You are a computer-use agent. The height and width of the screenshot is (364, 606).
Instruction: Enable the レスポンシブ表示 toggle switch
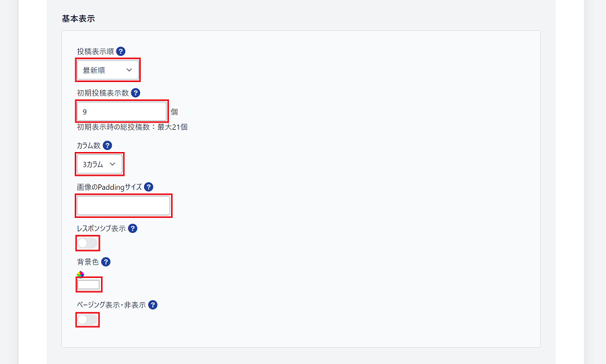[x=88, y=243]
